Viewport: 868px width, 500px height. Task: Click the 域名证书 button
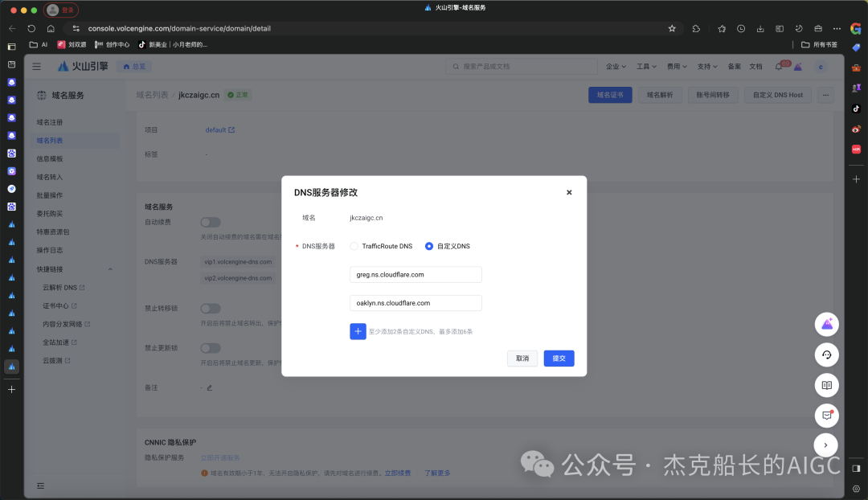coord(610,95)
